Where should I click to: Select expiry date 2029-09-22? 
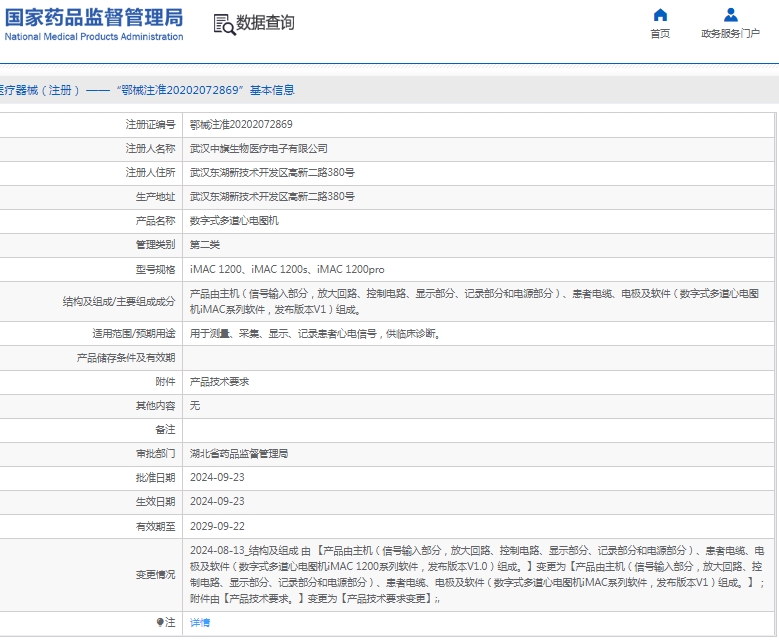217,526
